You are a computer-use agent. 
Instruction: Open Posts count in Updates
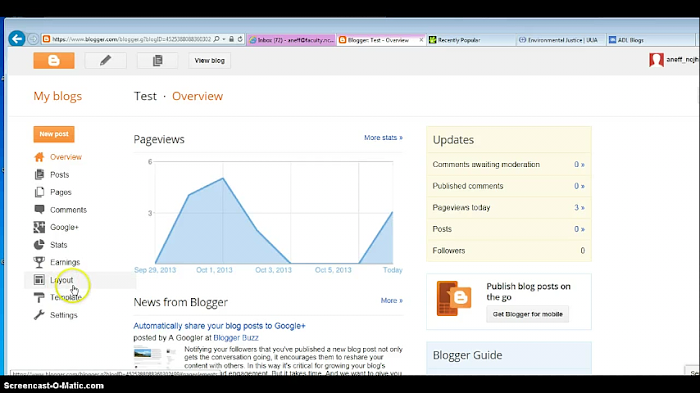point(579,229)
